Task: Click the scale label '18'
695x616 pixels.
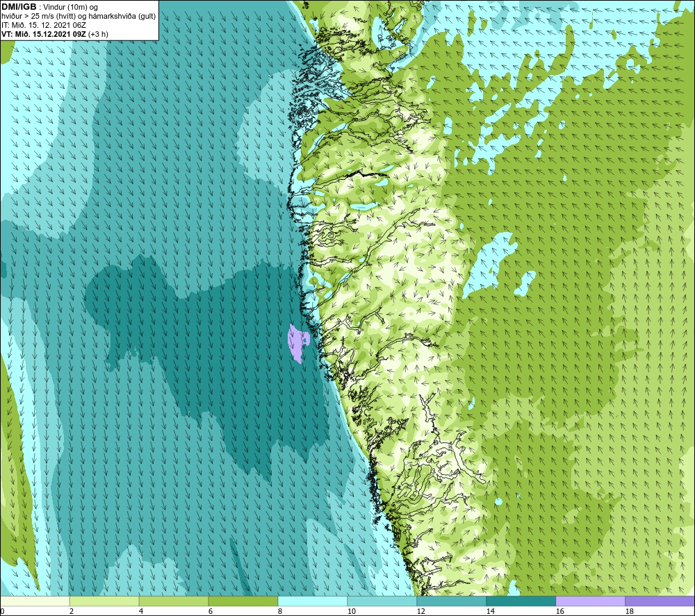Action: click(630, 612)
